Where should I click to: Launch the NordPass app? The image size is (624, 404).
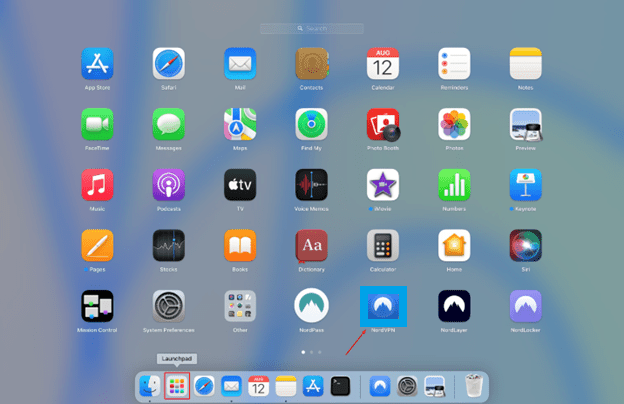tap(311, 306)
